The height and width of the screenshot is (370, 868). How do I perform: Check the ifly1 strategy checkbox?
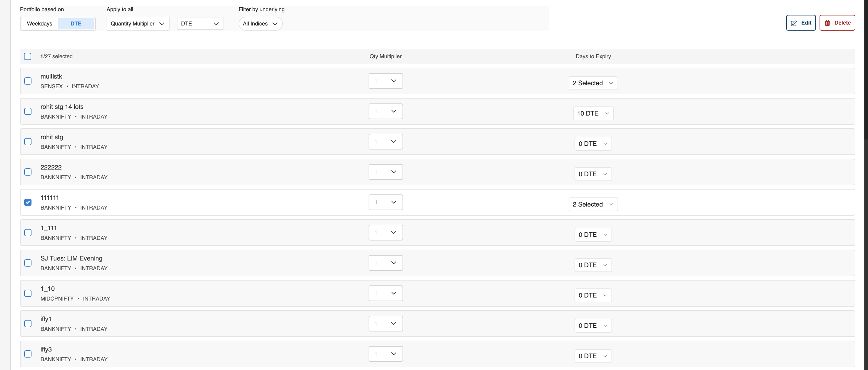click(28, 324)
